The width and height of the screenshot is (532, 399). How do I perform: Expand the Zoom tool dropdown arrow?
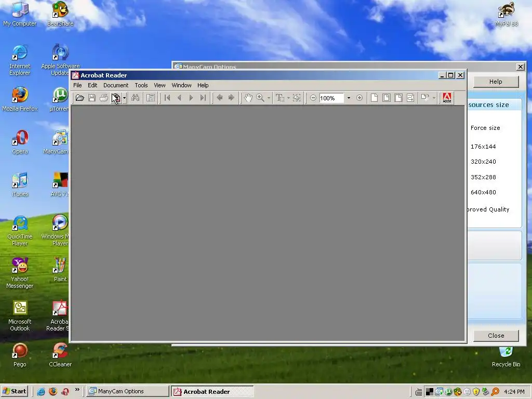tap(269, 98)
